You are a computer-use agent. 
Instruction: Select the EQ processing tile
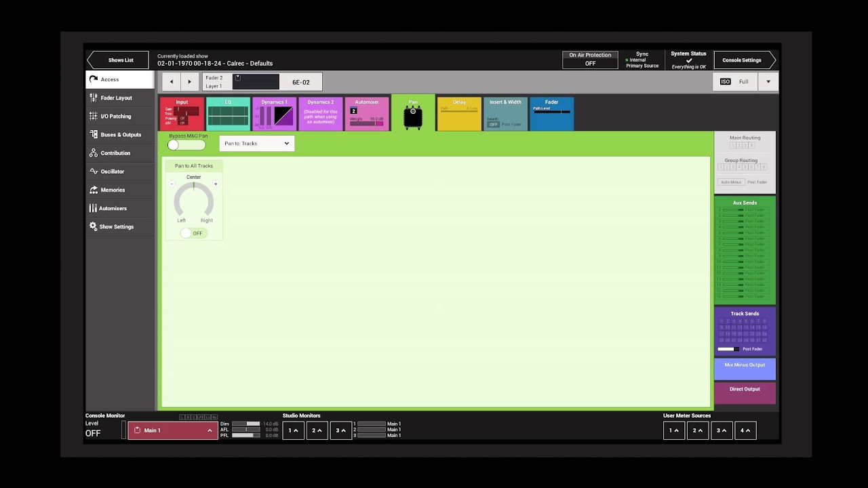[228, 114]
